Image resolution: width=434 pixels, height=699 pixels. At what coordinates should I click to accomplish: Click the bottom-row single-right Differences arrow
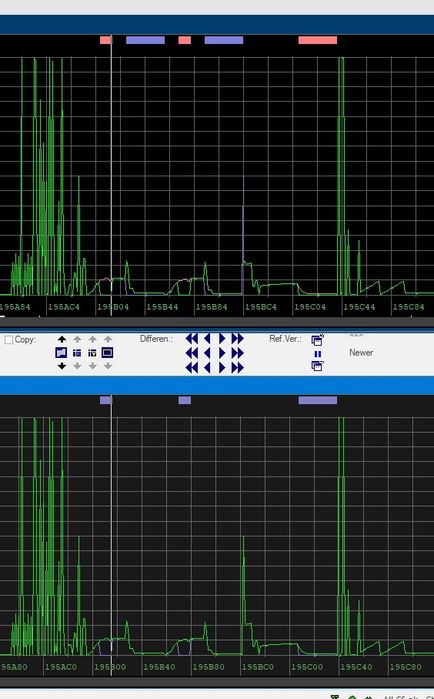click(222, 368)
